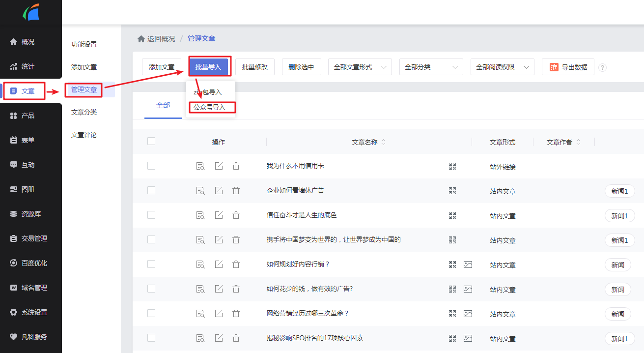Edit article 揭秘影响SEO排名的17项核心因素
The height and width of the screenshot is (353, 644).
(219, 338)
